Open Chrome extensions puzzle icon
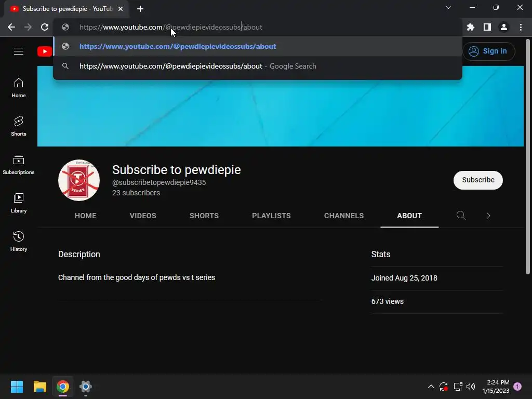532x399 pixels. click(x=471, y=27)
